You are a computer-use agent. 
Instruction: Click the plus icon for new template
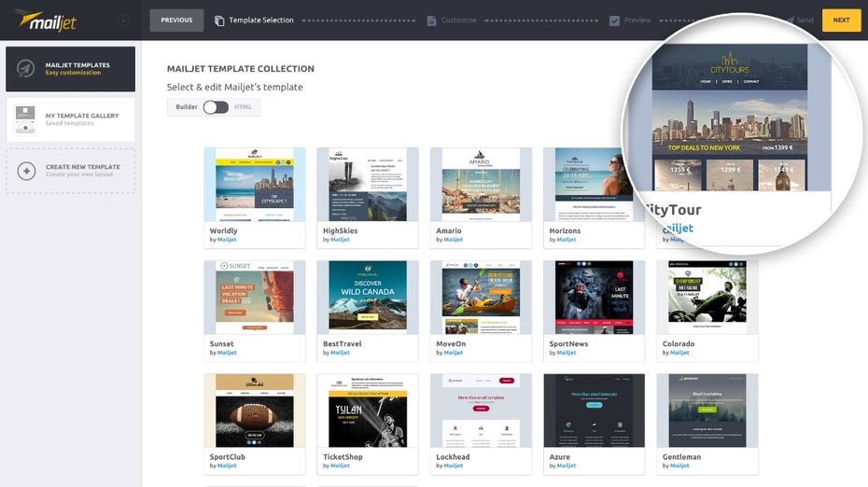point(26,171)
